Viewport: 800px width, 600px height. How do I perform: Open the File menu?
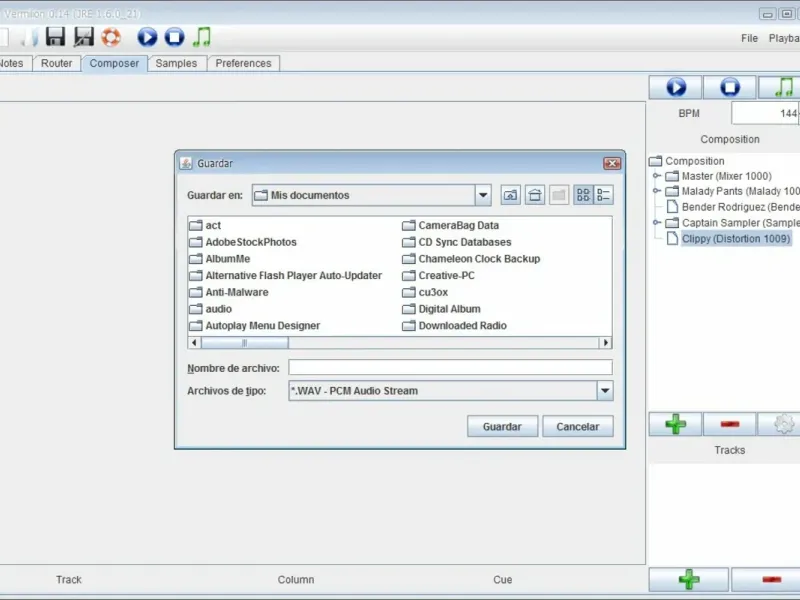pos(749,38)
